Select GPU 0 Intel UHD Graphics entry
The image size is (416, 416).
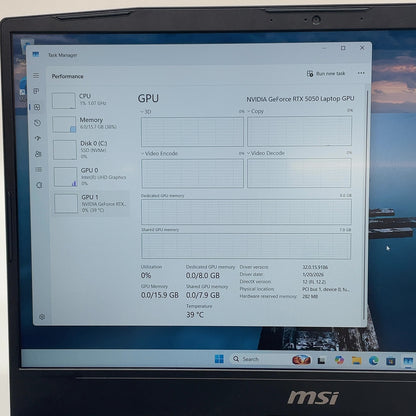tap(90, 176)
